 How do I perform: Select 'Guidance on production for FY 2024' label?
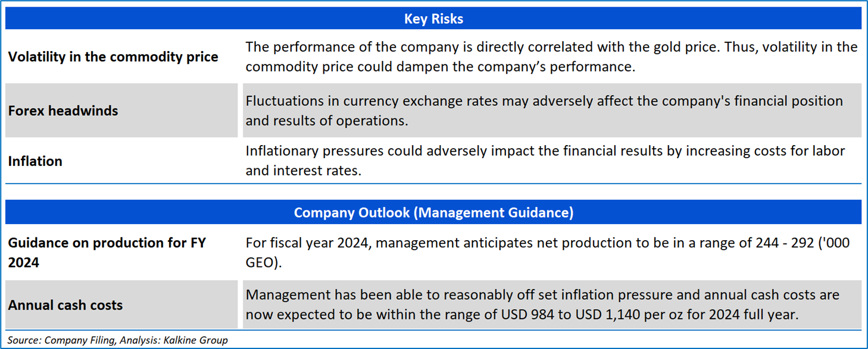(x=107, y=252)
